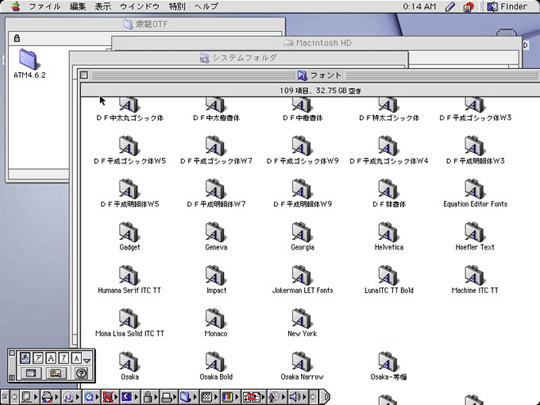Screen dimensions: 540x405
Task: Click the clock showing 0:14 AM
Action: (x=419, y=6)
